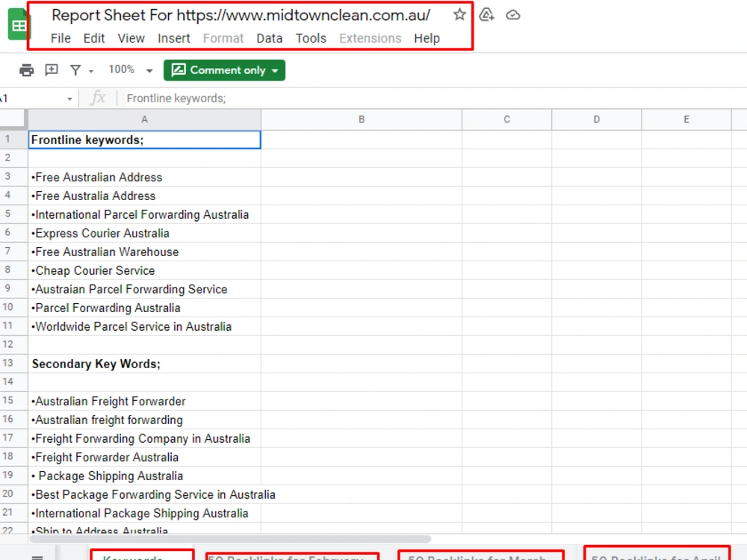The image size is (747, 560).
Task: Click cell Best Package Forwarding Service in Australia
Action: tap(144, 494)
